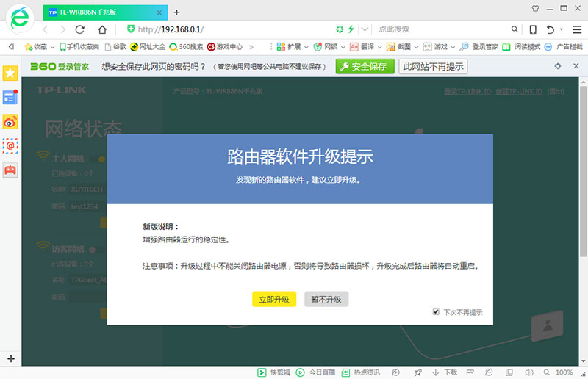
Task: Expand the 网银 dropdown
Action: (343, 47)
